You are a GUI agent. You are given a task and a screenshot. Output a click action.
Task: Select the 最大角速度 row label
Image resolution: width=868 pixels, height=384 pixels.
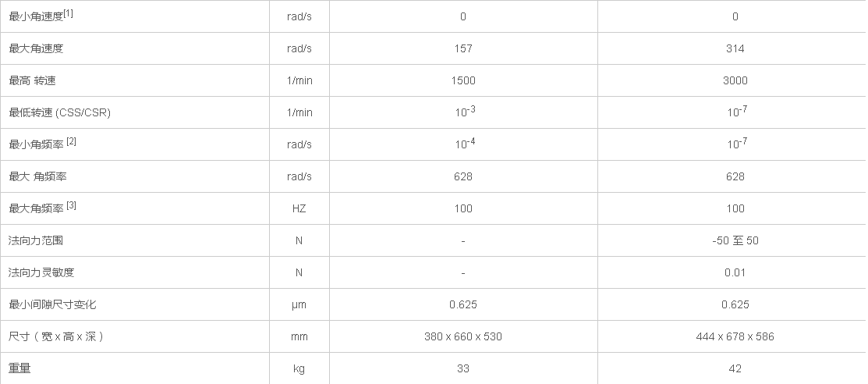36,48
